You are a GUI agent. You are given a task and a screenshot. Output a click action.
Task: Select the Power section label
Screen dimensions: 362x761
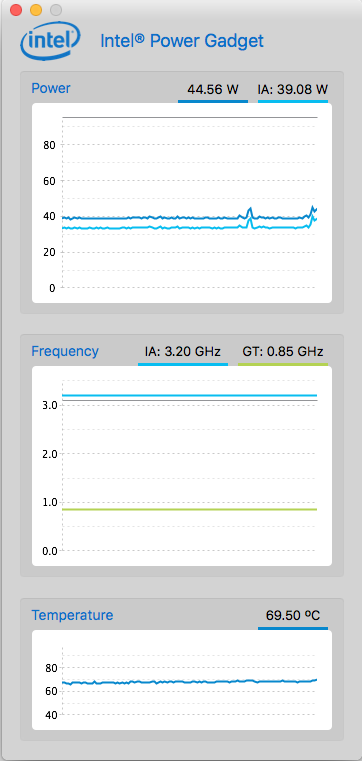point(51,88)
